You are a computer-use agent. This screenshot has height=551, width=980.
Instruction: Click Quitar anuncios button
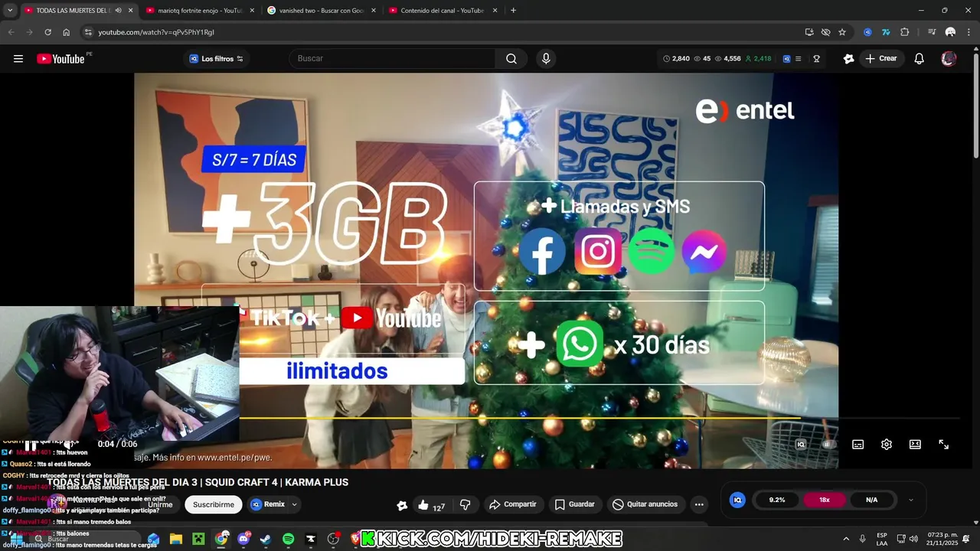(645, 504)
